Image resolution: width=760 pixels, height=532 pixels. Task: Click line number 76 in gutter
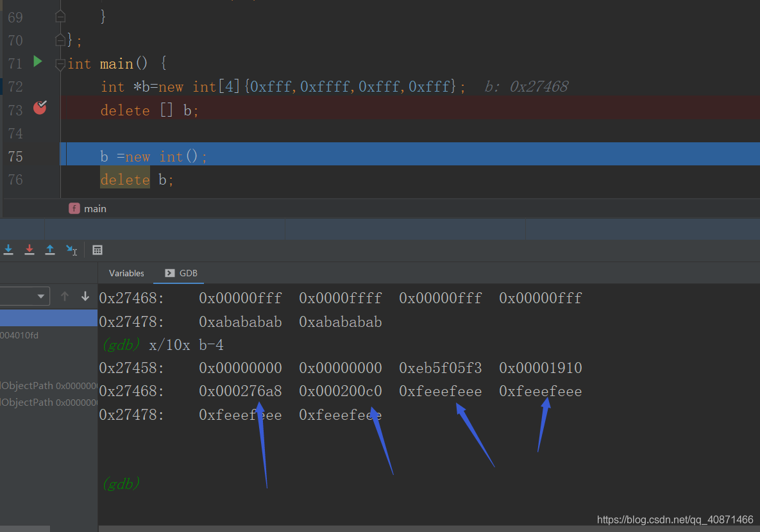(x=15, y=179)
